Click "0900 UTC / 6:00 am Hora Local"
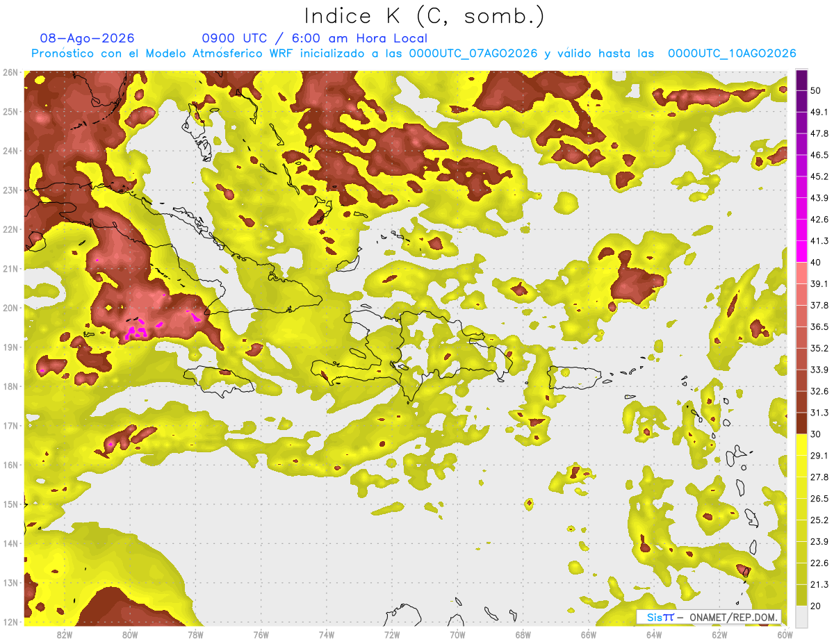 pos(314,38)
